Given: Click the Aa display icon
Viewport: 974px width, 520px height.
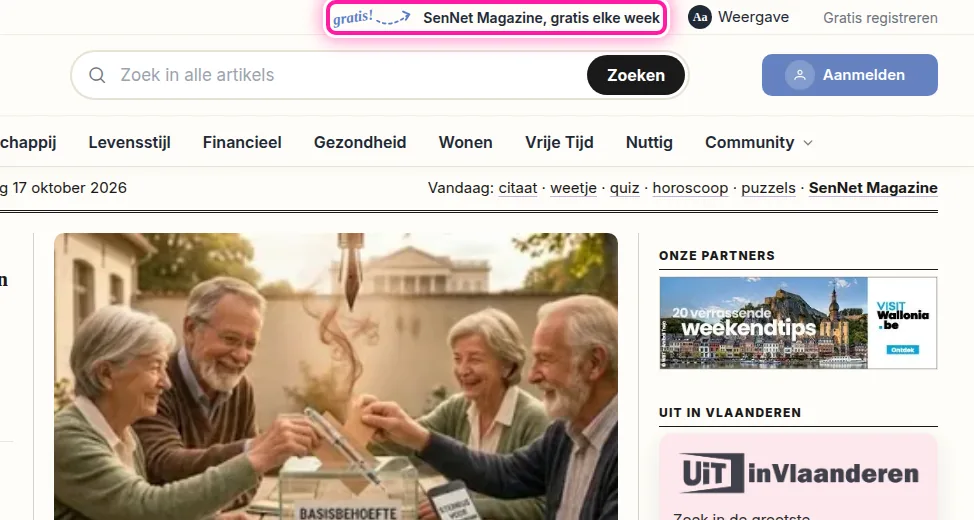Looking at the screenshot, I should coord(699,17).
